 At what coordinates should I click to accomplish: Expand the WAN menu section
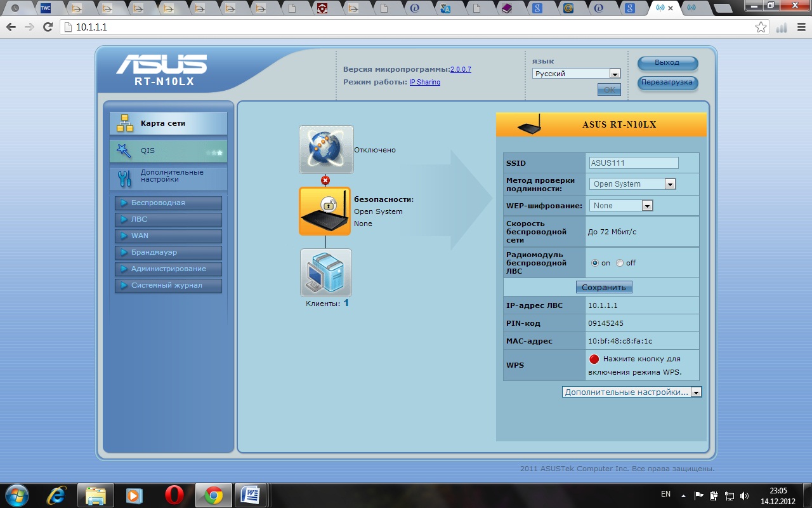point(168,236)
